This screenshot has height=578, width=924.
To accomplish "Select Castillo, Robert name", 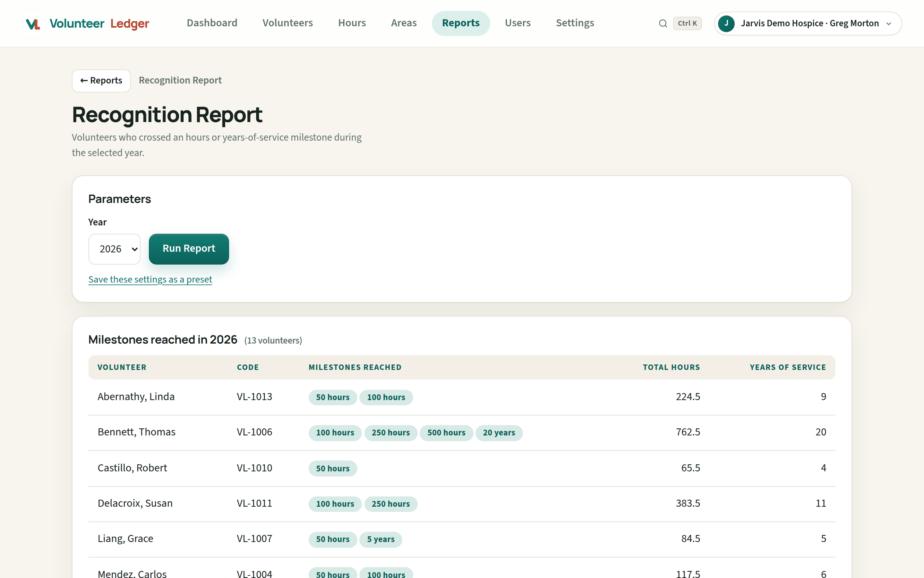I will coord(132,468).
